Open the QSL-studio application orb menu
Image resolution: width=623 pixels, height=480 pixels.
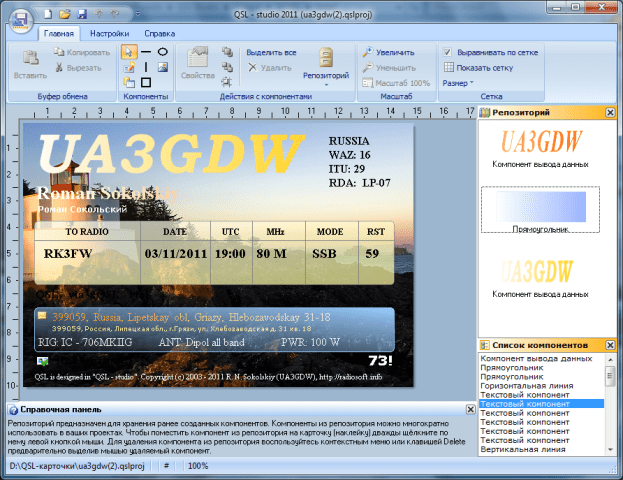(20, 20)
